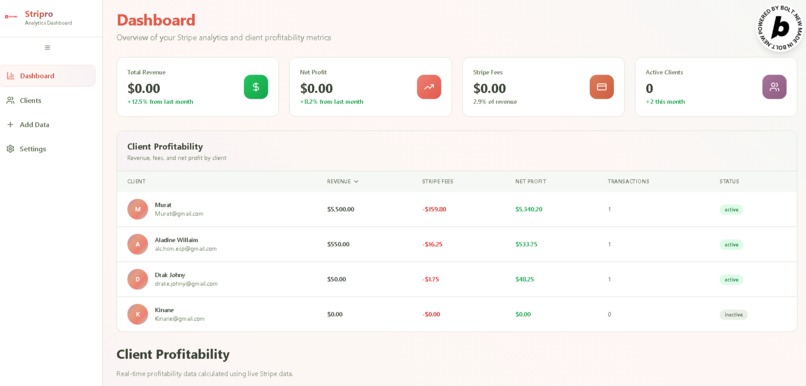The width and height of the screenshot is (806, 386).
Task: Click the '+2 this month' text
Action: point(665,102)
